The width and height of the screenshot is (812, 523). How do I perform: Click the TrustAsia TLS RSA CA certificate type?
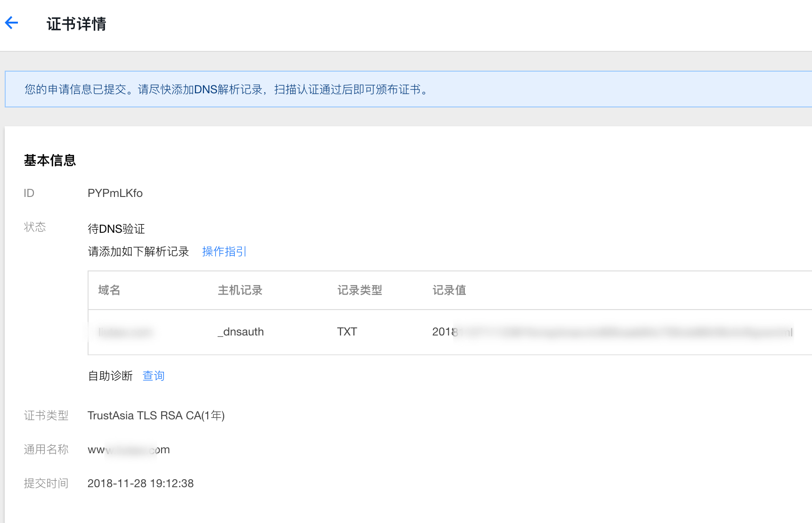pyautogui.click(x=156, y=415)
